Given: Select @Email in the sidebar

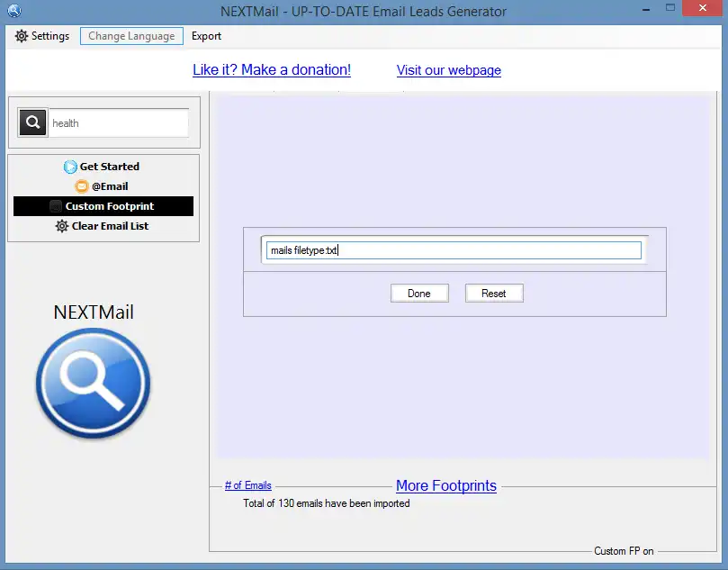Looking at the screenshot, I should (103, 186).
